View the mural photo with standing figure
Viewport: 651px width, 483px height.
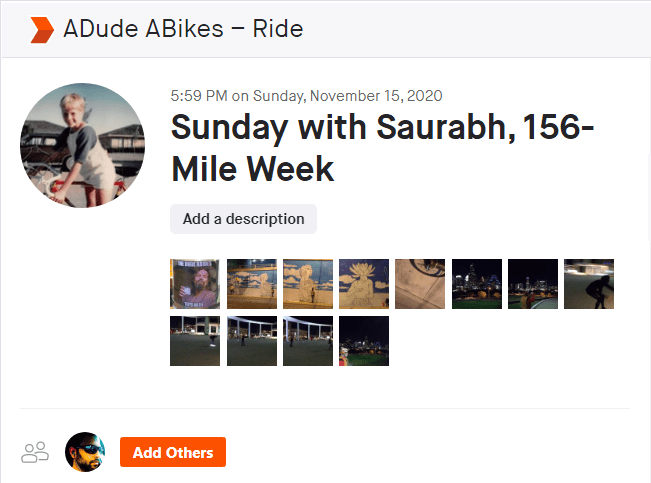308,284
